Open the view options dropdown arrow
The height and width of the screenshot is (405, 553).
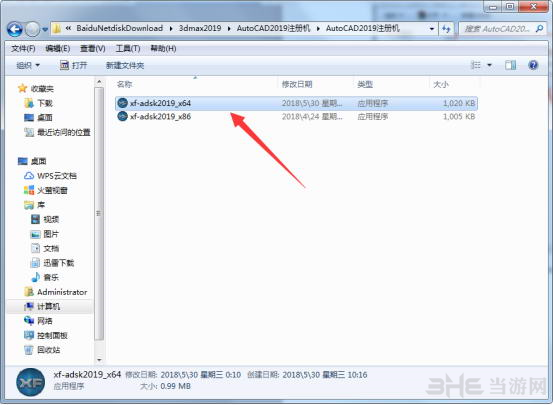coord(490,65)
